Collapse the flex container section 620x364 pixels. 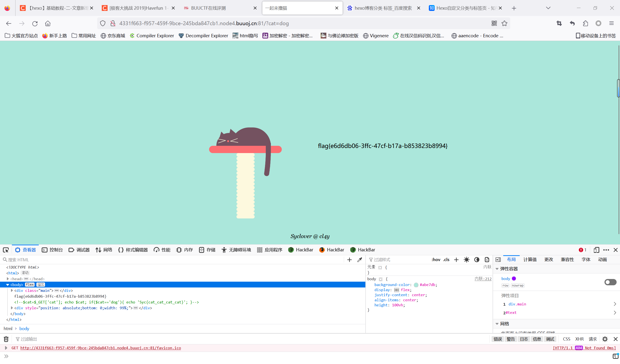point(497,269)
